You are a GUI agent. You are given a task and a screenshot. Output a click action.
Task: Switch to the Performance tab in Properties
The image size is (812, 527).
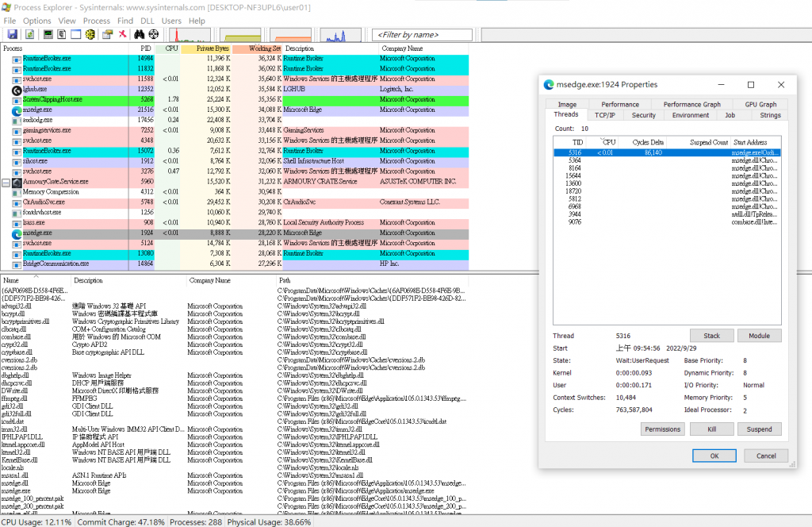620,104
